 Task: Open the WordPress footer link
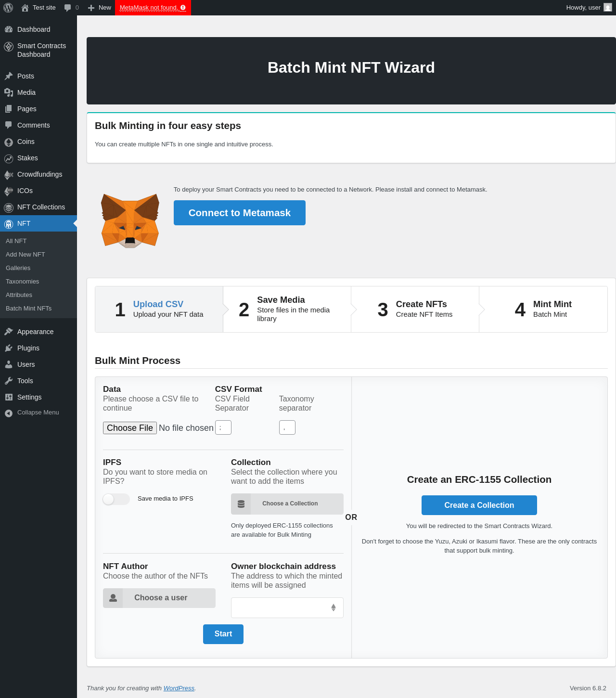(179, 688)
